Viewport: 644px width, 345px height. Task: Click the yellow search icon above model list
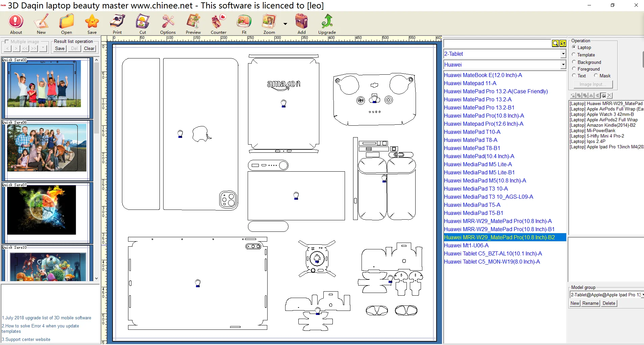click(555, 43)
